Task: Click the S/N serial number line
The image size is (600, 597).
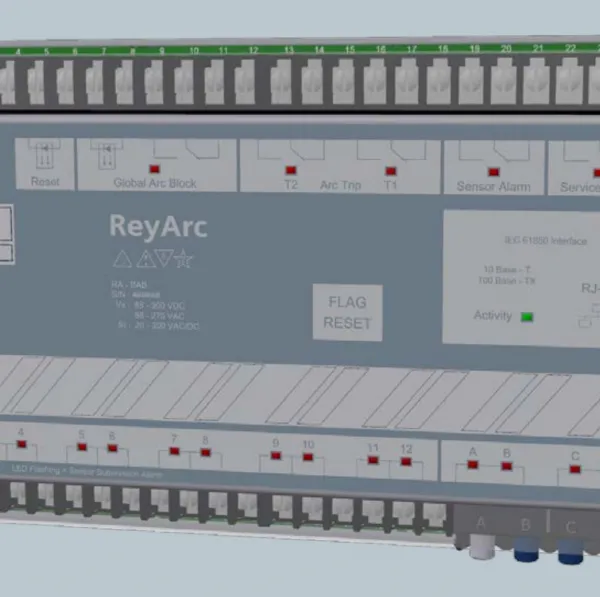Action: coord(136,295)
